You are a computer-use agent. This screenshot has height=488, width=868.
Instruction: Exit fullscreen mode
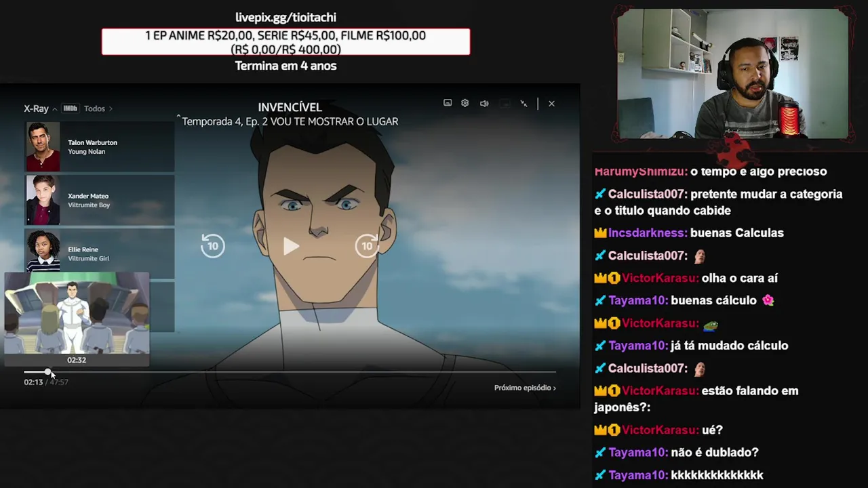point(524,104)
